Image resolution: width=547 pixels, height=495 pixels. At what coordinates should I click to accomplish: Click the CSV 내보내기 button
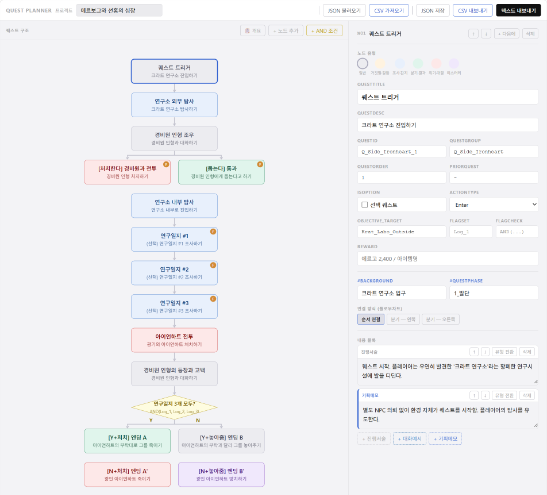pos(473,11)
